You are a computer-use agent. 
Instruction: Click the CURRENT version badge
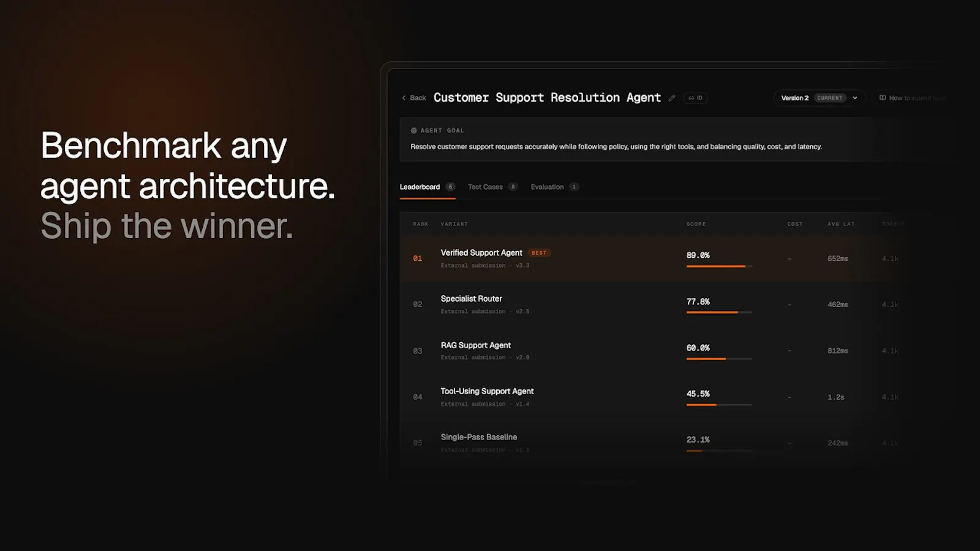pyautogui.click(x=830, y=98)
